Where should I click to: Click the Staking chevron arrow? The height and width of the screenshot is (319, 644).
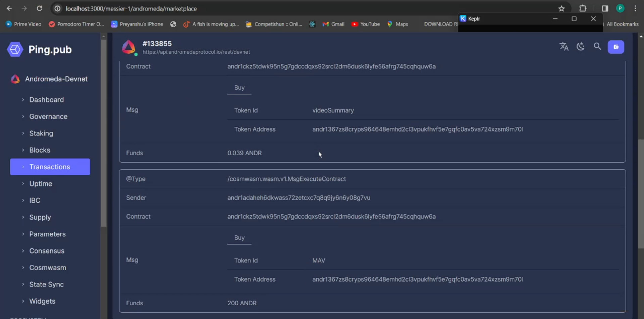pyautogui.click(x=23, y=133)
